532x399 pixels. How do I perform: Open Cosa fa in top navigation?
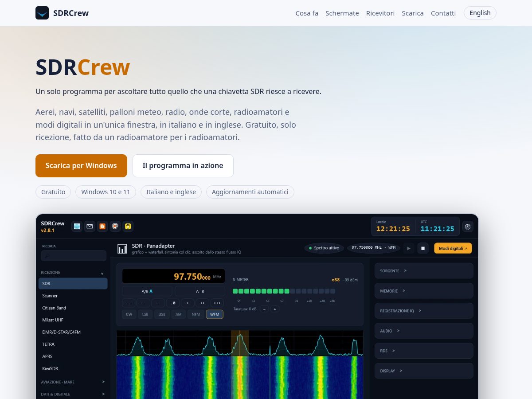307,13
